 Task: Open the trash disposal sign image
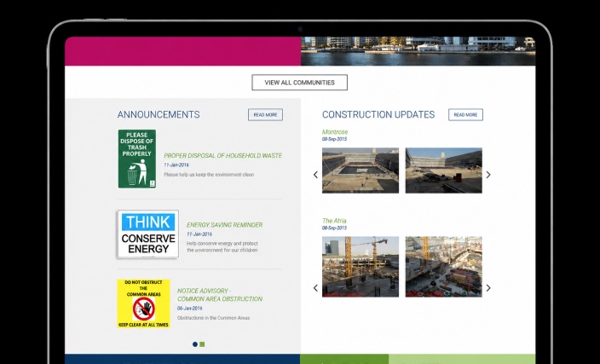tap(137, 159)
